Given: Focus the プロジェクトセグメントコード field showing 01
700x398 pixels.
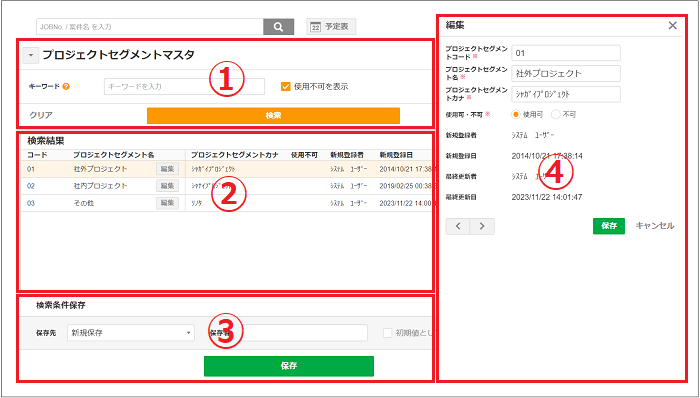Looking at the screenshot, I should pyautogui.click(x=566, y=53).
